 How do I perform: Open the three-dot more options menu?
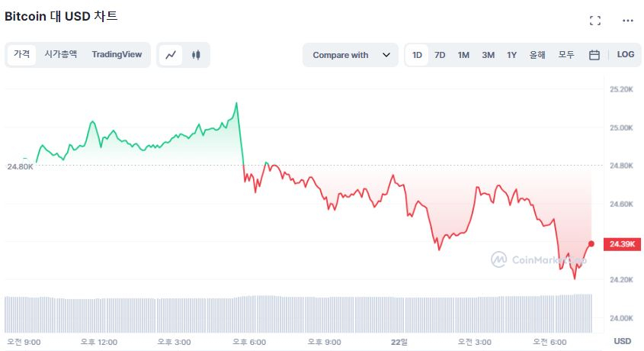click(627, 21)
